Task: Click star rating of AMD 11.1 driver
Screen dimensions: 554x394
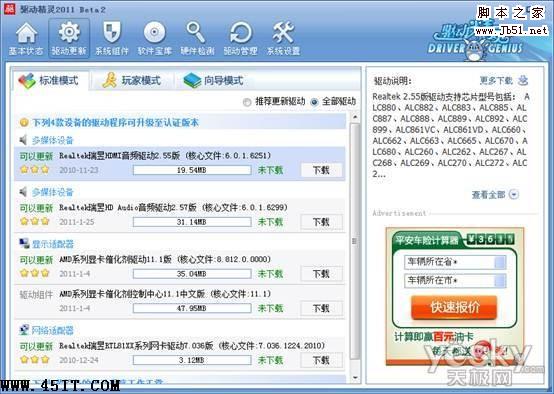Action: (x=35, y=273)
